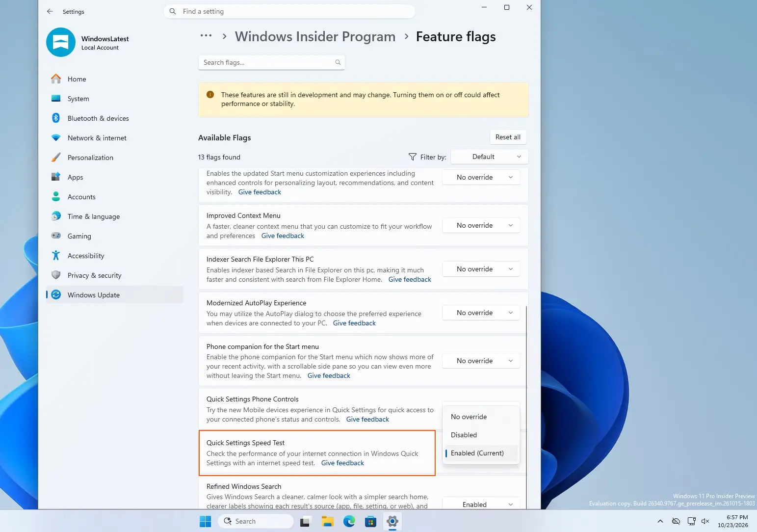757x532 pixels.
Task: Open Microsoft Store from the taskbar
Action: click(x=370, y=521)
